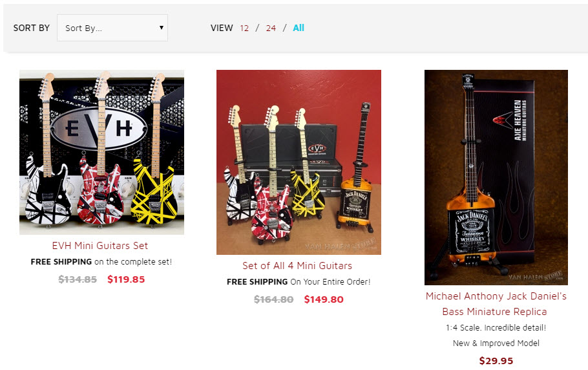Image resolution: width=588 pixels, height=370 pixels.
Task: Click the SORT BY label
Action: [x=32, y=28]
